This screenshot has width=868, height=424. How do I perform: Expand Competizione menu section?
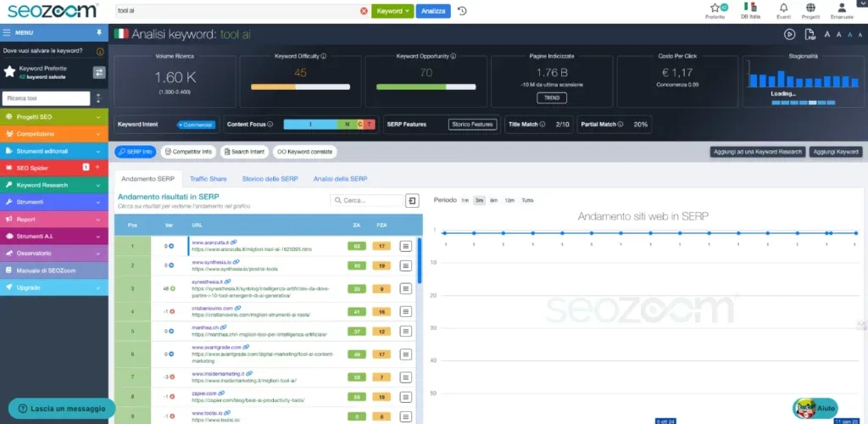point(54,134)
